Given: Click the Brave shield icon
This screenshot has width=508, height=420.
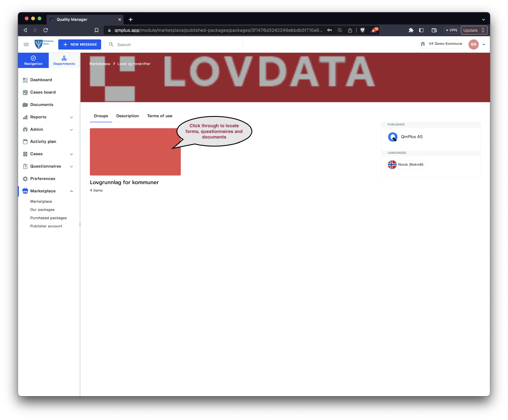Looking at the screenshot, I should coord(363,30).
